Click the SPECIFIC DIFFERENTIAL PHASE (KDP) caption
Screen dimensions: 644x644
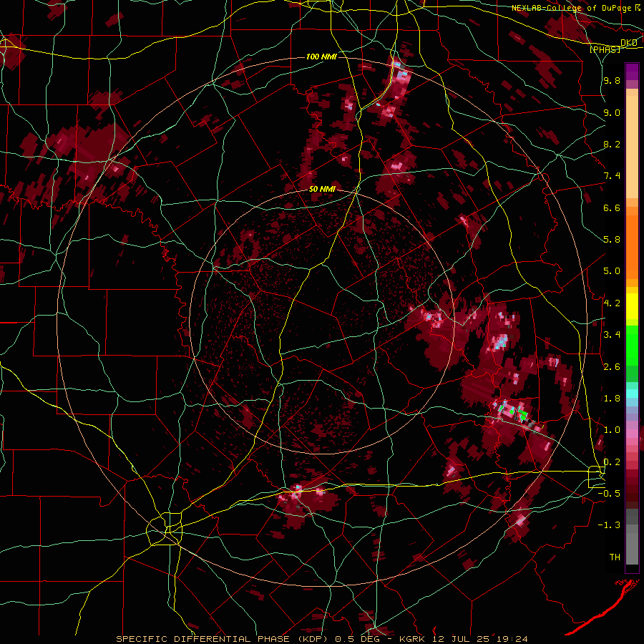pyautogui.click(x=223, y=639)
